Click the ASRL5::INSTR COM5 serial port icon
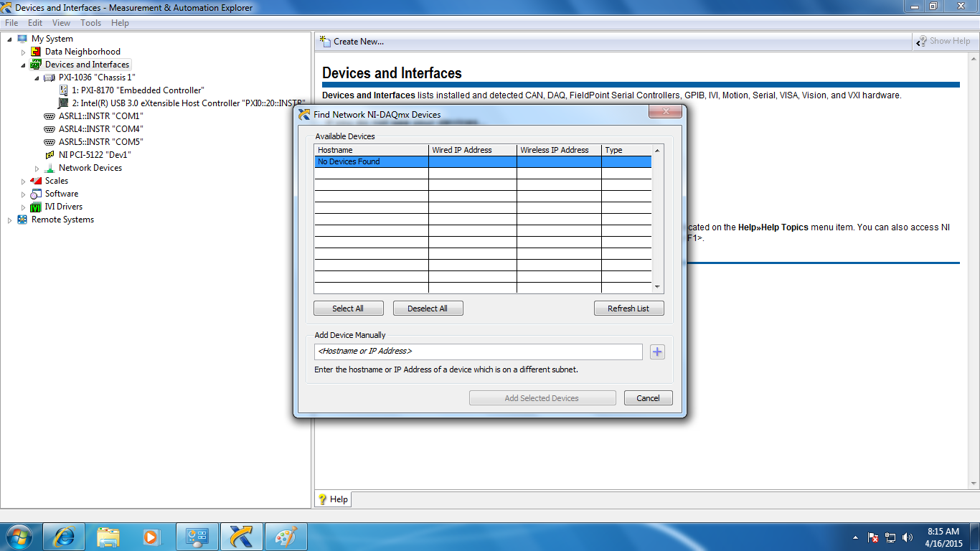Viewport: 980px width, 551px height. click(50, 142)
